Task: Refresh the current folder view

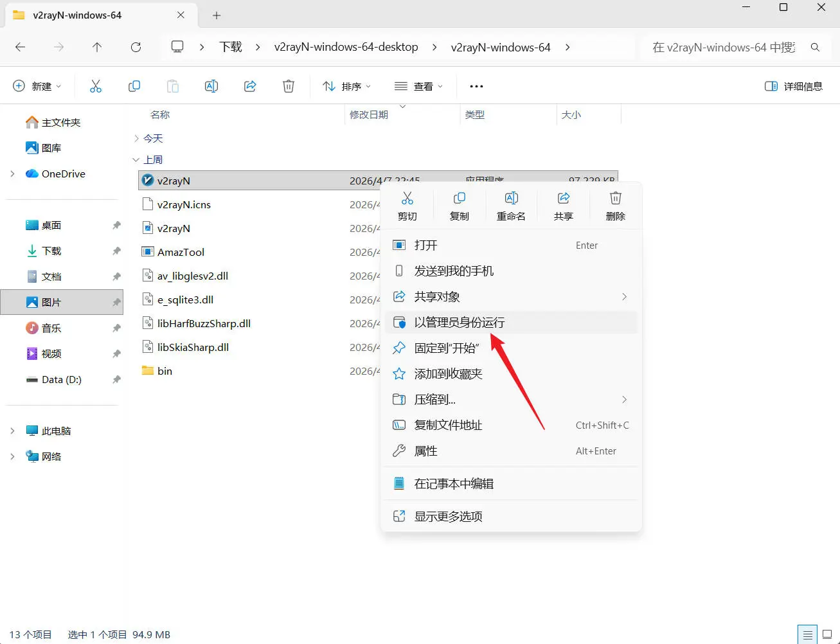Action: pos(136,47)
